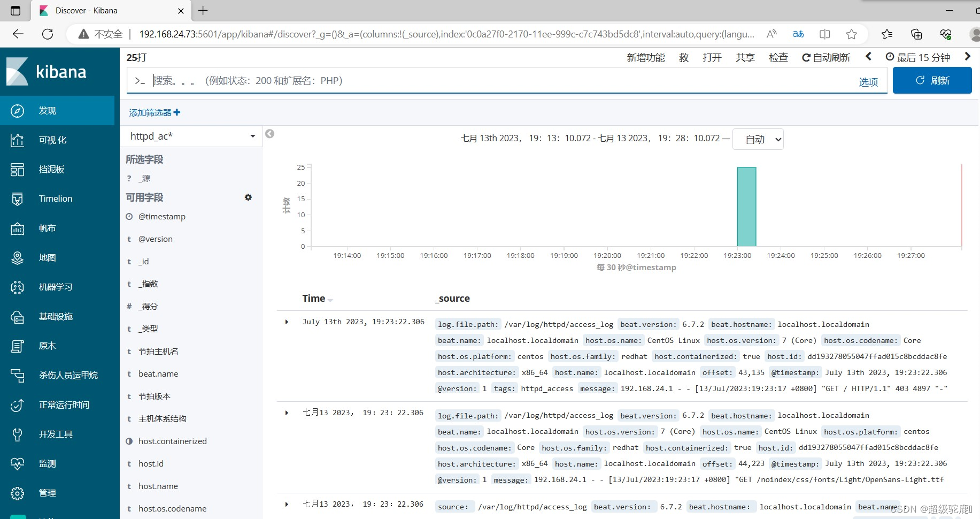The width and height of the screenshot is (980, 519).
Task: Open the 杀伤人员运甲烷 (APM) sidebar icon
Action: point(17,376)
